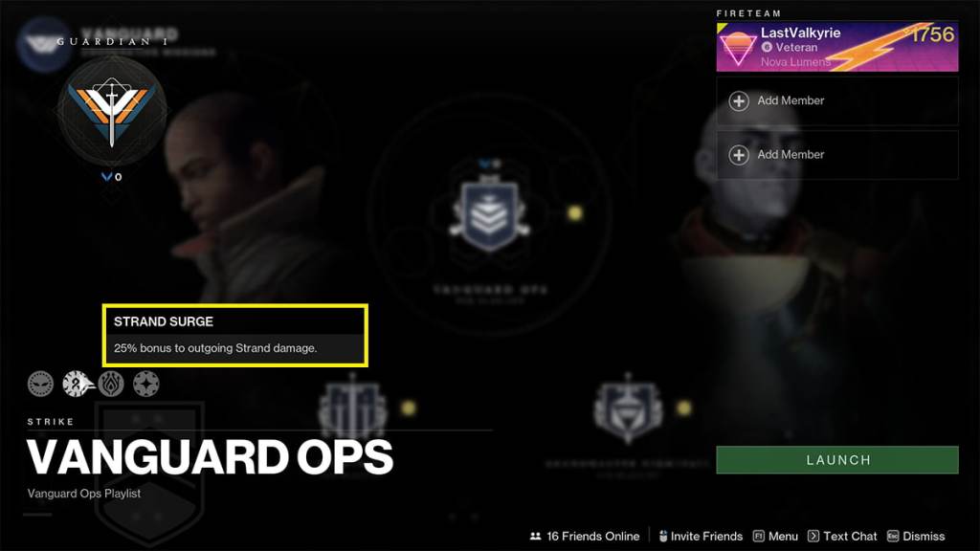The width and height of the screenshot is (980, 551).
Task: Select the flame-shaped modifier icon
Action: click(x=111, y=384)
